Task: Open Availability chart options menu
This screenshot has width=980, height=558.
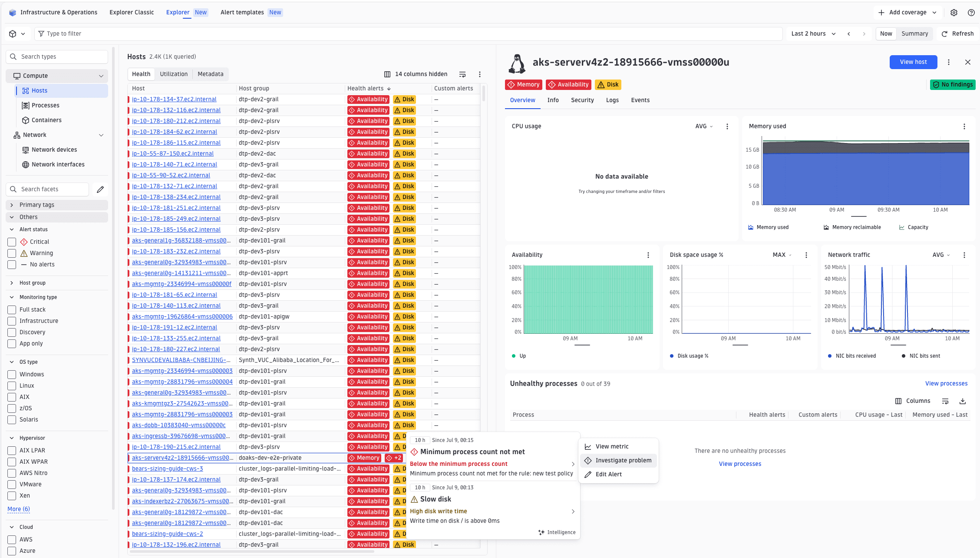Action: [x=648, y=255]
